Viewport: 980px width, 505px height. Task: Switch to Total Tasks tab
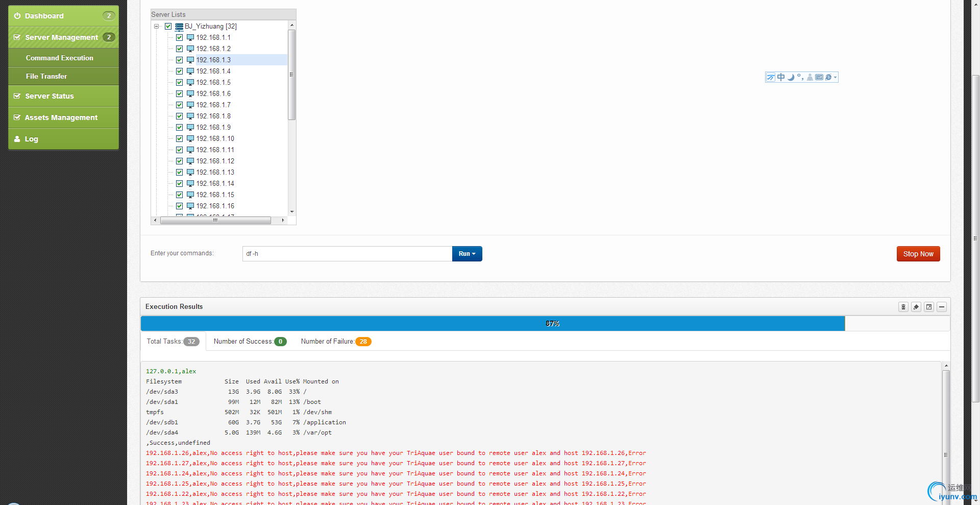173,342
